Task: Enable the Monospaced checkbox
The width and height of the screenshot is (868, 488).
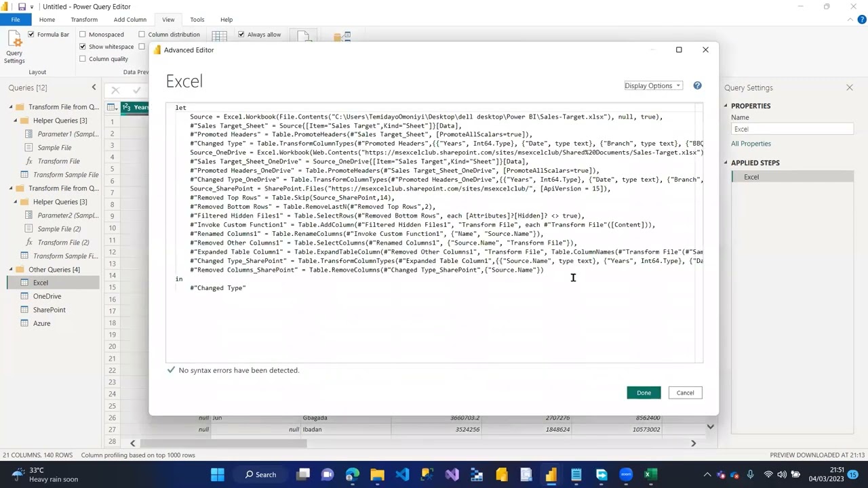Action: click(83, 35)
